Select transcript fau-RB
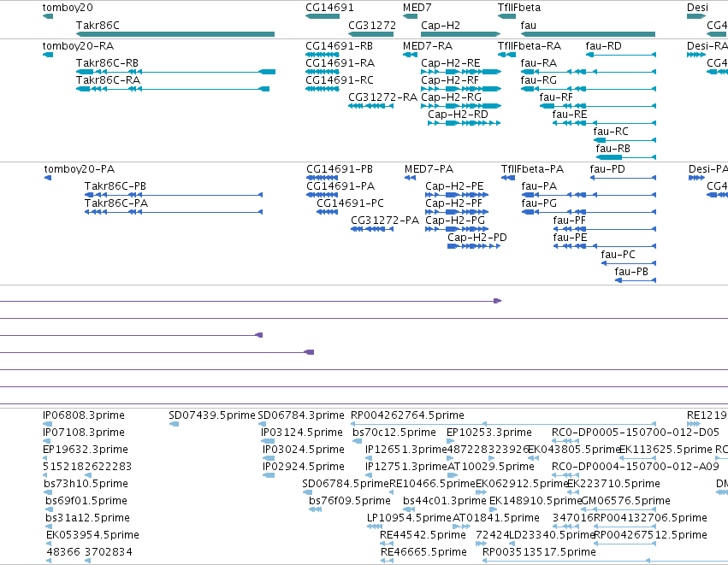 tap(626, 157)
